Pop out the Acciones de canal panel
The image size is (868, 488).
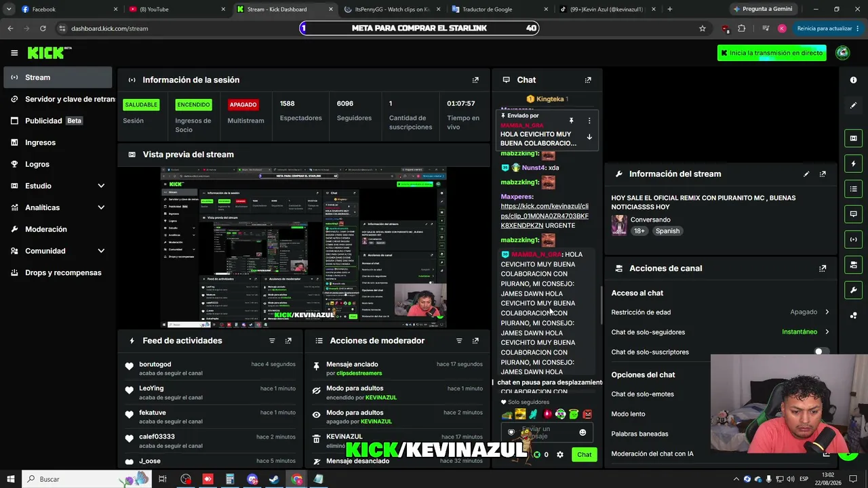click(823, 268)
